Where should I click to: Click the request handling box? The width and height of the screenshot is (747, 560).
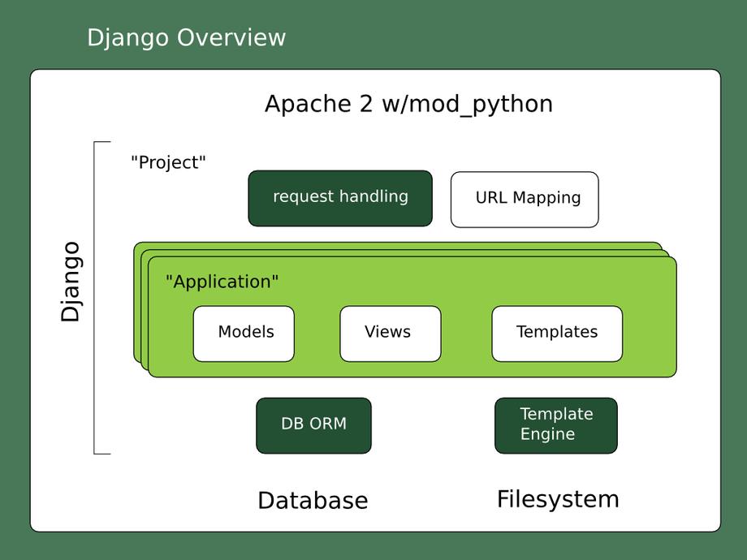(340, 198)
